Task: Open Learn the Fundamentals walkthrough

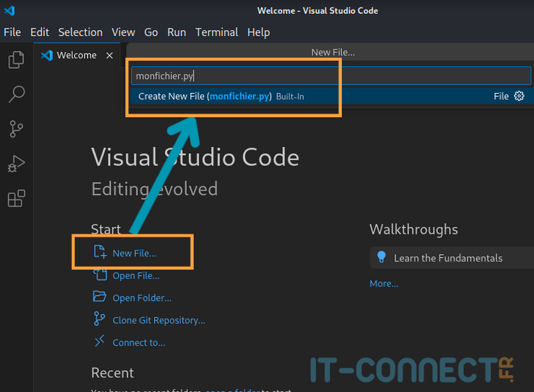Action: pyautogui.click(x=447, y=258)
